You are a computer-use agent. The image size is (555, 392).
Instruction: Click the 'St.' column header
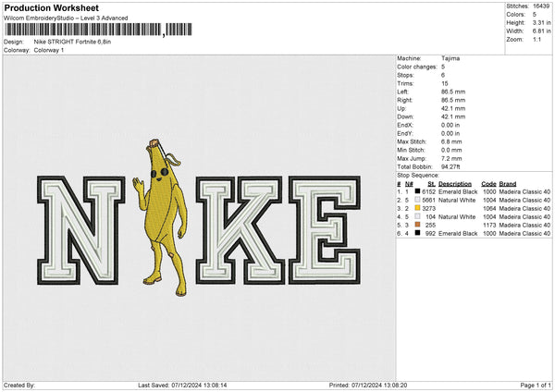tap(431, 184)
